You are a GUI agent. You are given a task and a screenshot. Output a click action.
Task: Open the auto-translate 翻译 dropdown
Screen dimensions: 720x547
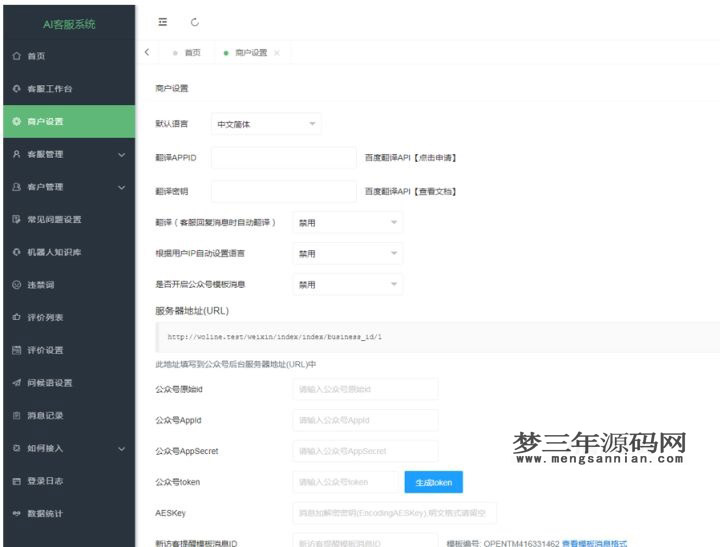click(x=348, y=223)
